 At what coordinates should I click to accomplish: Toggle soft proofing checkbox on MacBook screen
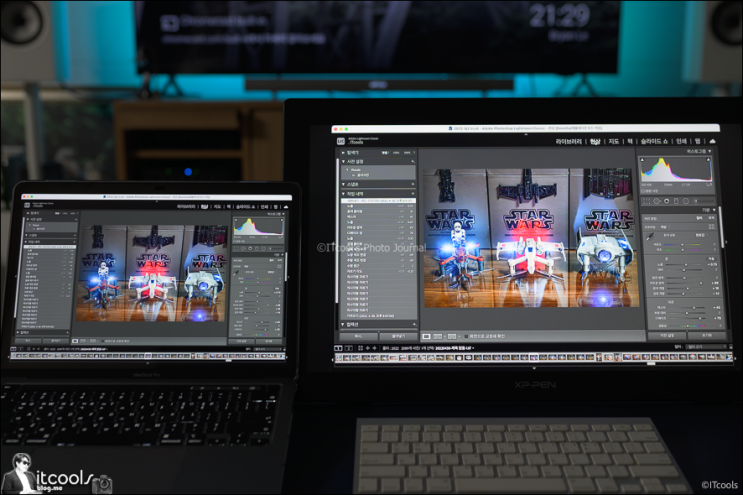(x=103, y=341)
